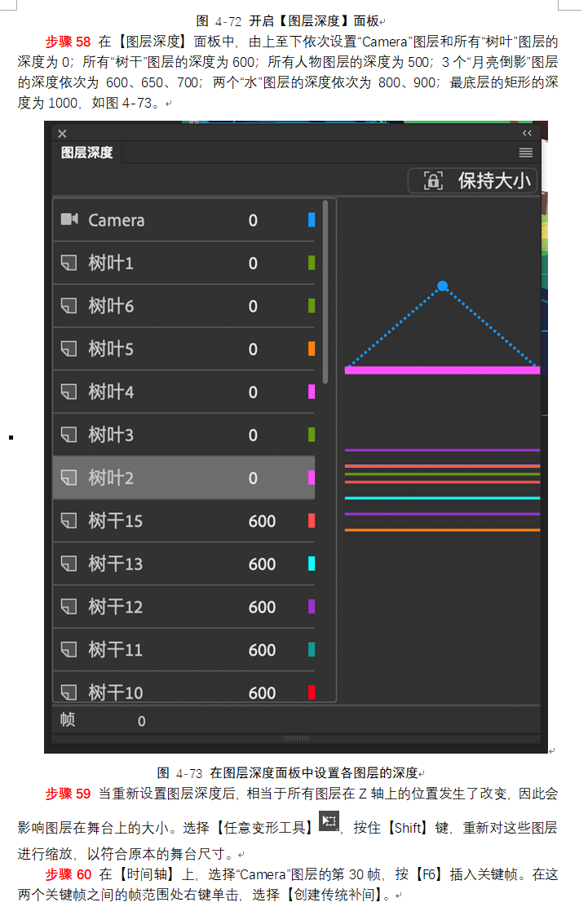This screenshot has height=920, width=588.
Task: Click the 帧 frame value field
Action: [142, 721]
